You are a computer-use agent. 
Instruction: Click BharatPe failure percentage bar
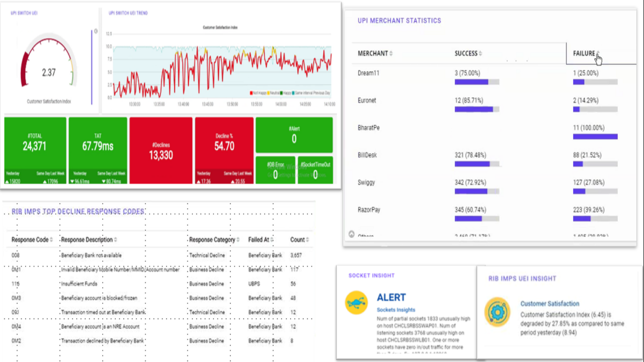tap(595, 136)
